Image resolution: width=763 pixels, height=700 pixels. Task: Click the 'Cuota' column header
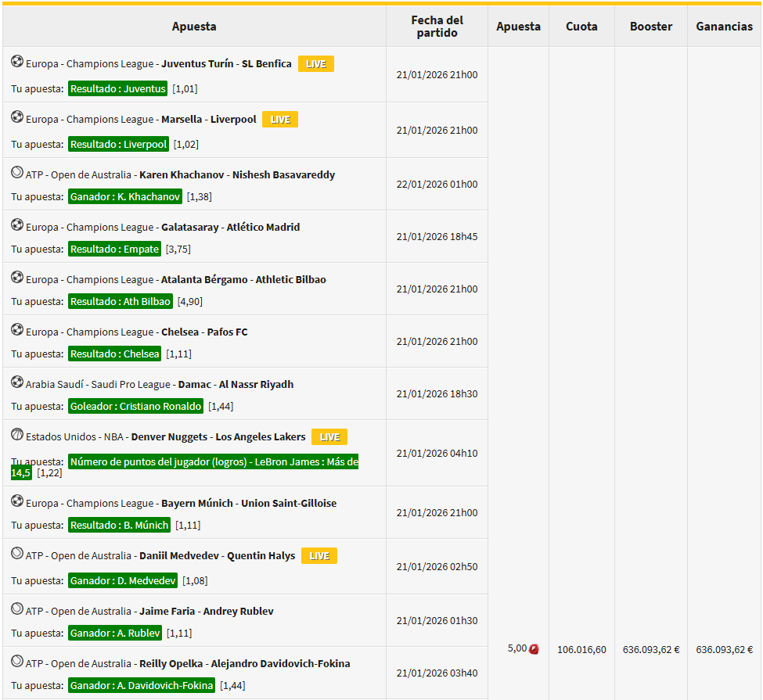pyautogui.click(x=581, y=27)
